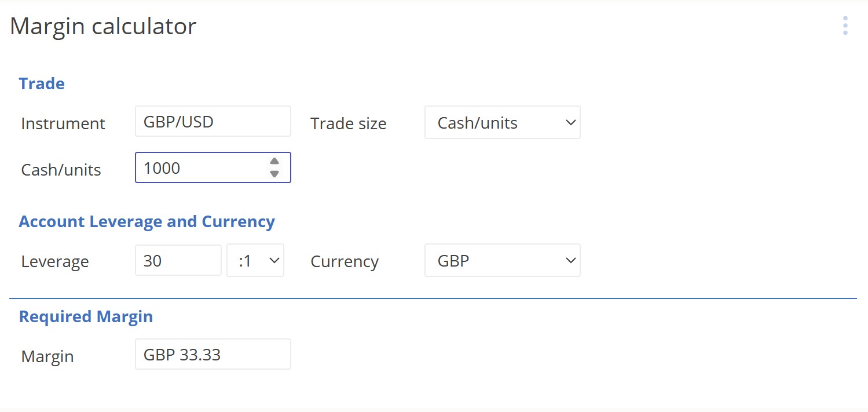Select the Leverage input showing 30

(178, 260)
